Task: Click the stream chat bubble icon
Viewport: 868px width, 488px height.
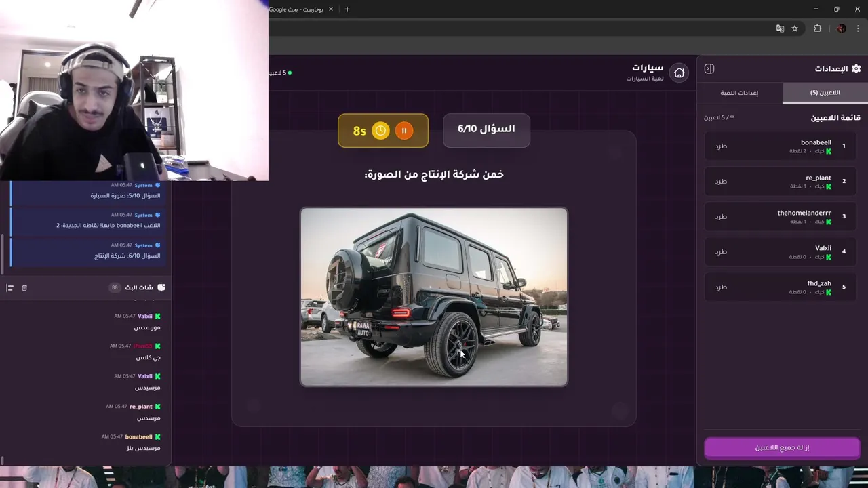Action: (x=161, y=287)
